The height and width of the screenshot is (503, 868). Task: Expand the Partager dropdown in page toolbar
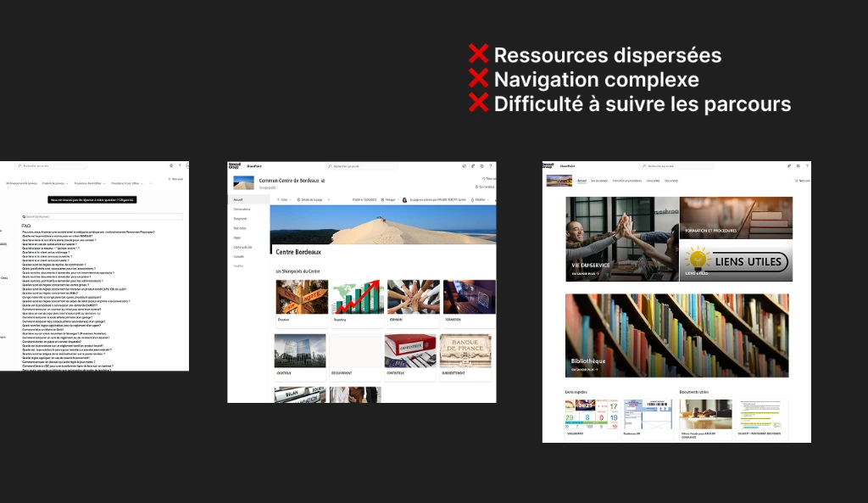[x=389, y=200]
